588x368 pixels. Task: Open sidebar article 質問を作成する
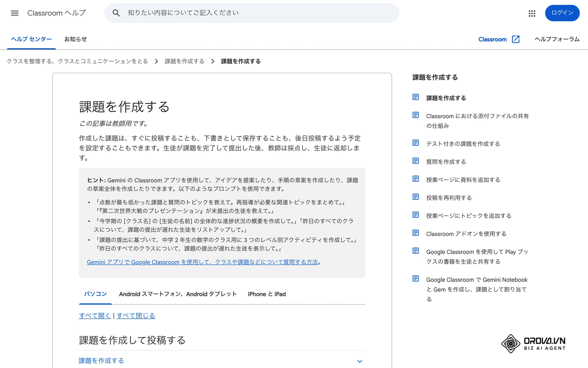click(x=446, y=162)
